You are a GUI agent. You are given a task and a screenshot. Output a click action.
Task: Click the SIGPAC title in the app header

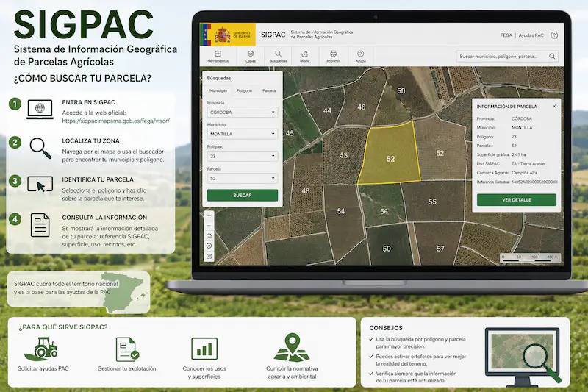(273, 35)
